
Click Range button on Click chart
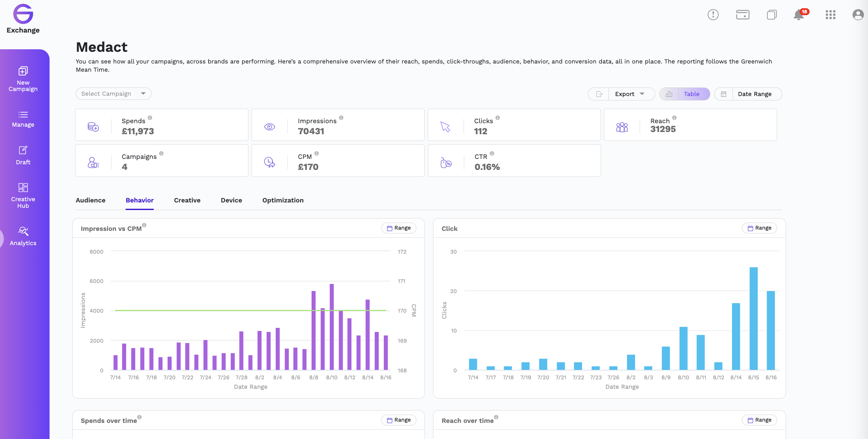click(x=759, y=228)
